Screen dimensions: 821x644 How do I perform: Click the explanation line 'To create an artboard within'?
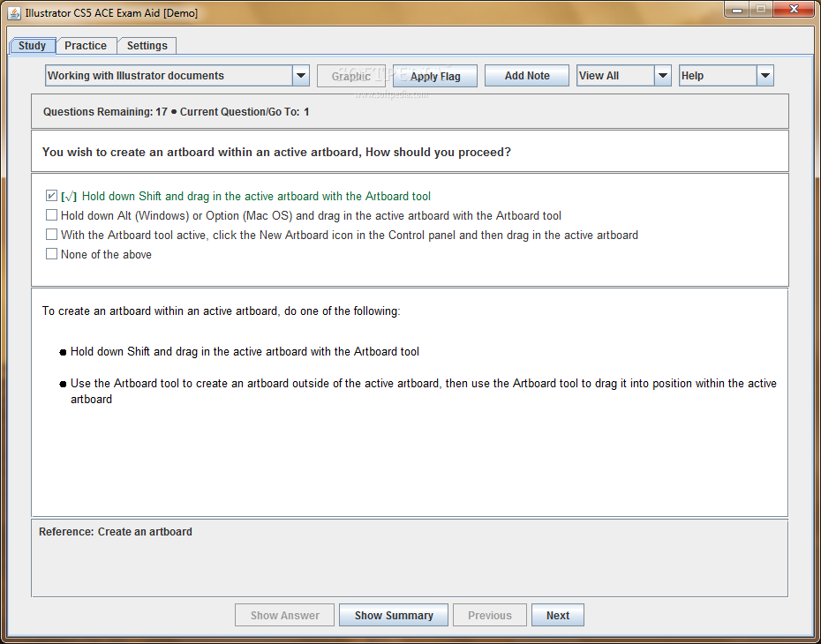[221, 311]
